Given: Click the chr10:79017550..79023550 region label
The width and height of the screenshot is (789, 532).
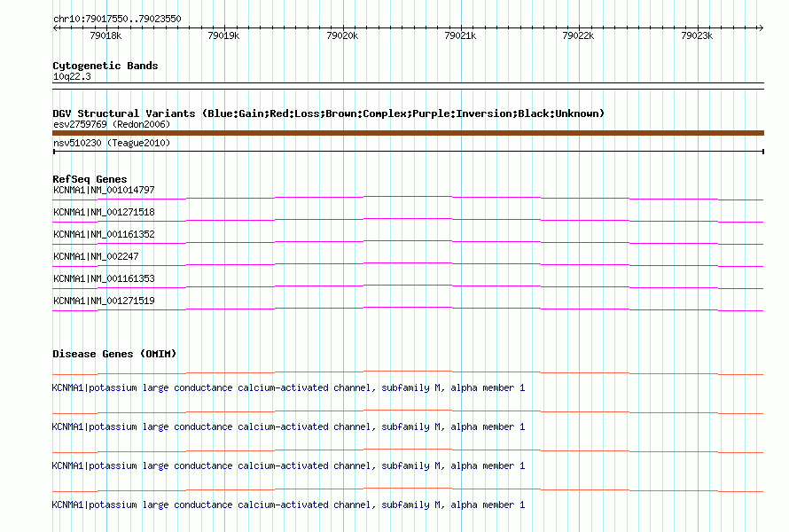Looking at the screenshot, I should [x=117, y=19].
